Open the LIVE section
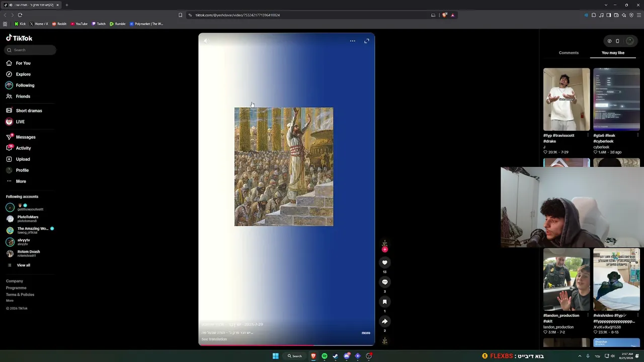The width and height of the screenshot is (644, 362). click(x=15, y=122)
